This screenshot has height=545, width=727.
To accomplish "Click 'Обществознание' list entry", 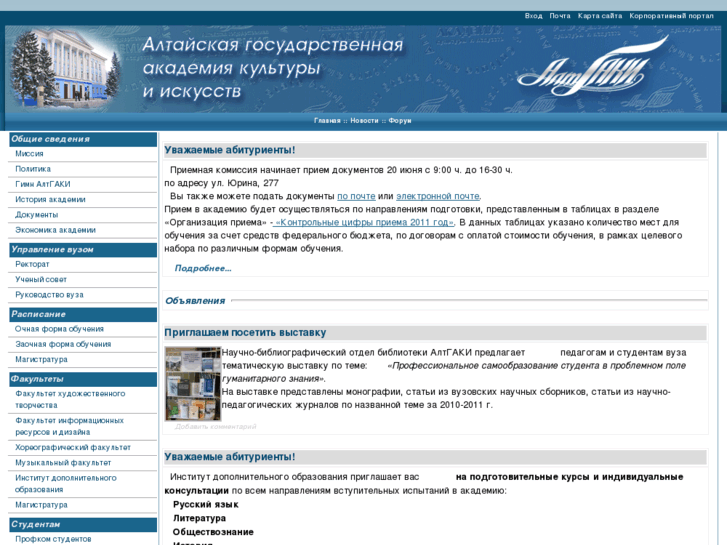I will (213, 532).
